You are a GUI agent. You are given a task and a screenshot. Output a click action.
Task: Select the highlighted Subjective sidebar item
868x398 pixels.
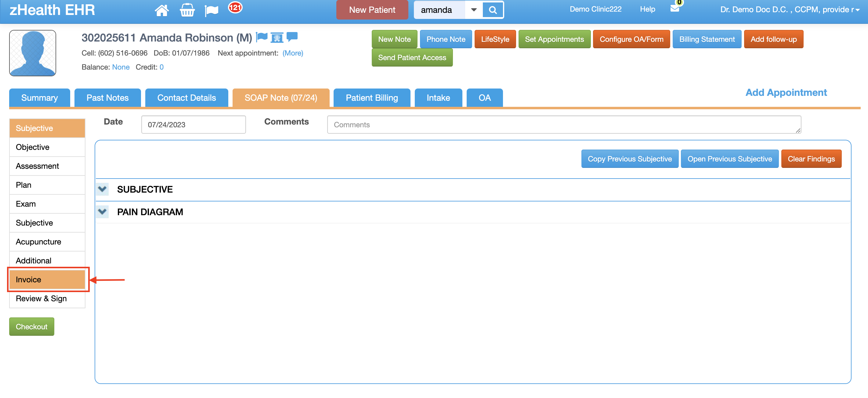tap(47, 128)
